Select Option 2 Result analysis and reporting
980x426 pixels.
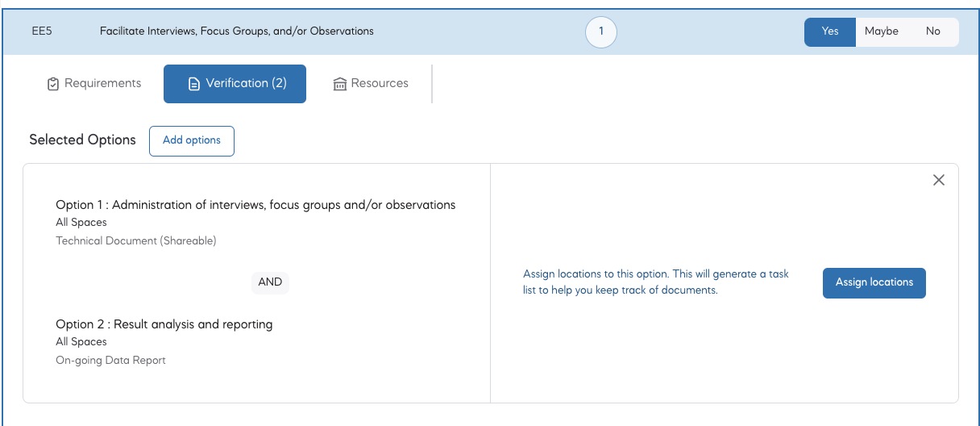164,324
